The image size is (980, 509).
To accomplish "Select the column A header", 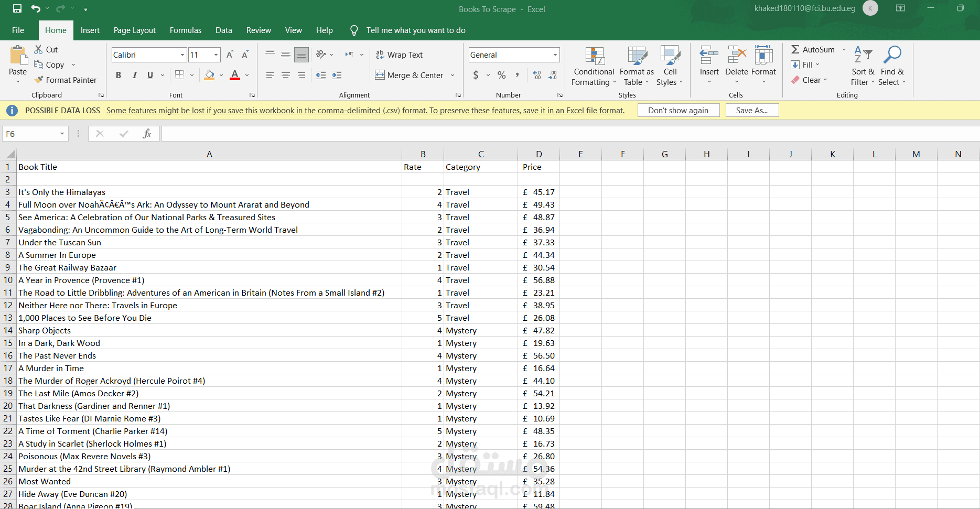I will click(x=209, y=154).
